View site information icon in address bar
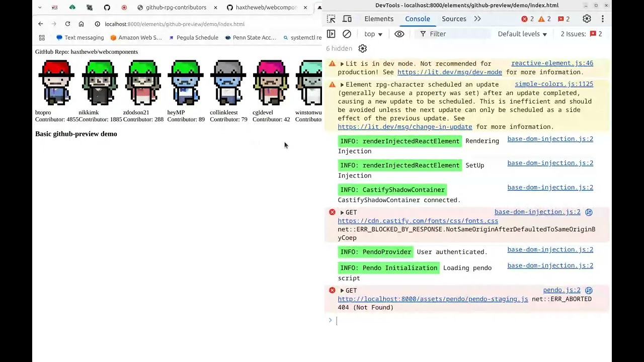Image resolution: width=644 pixels, height=362 pixels. (97, 24)
